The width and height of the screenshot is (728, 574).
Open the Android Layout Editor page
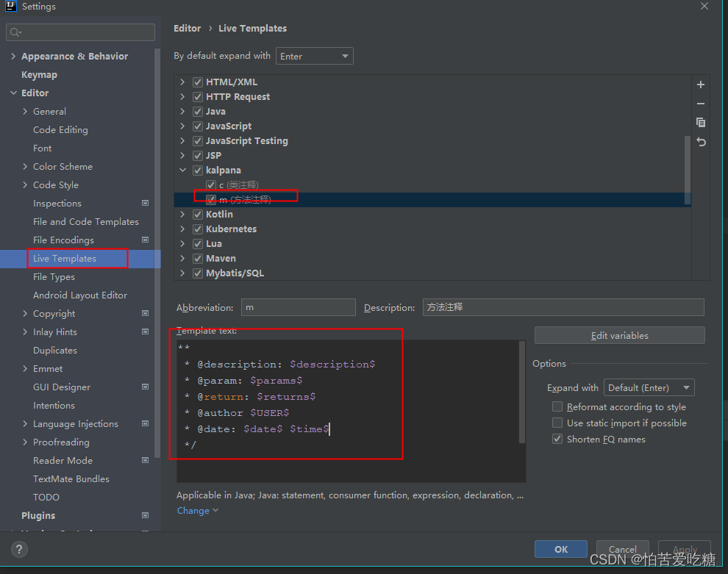pyautogui.click(x=80, y=295)
